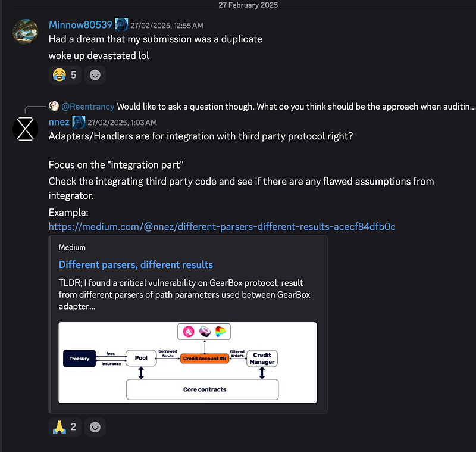
Task: Click the 27 February 2025 date divider
Action: tap(248, 5)
